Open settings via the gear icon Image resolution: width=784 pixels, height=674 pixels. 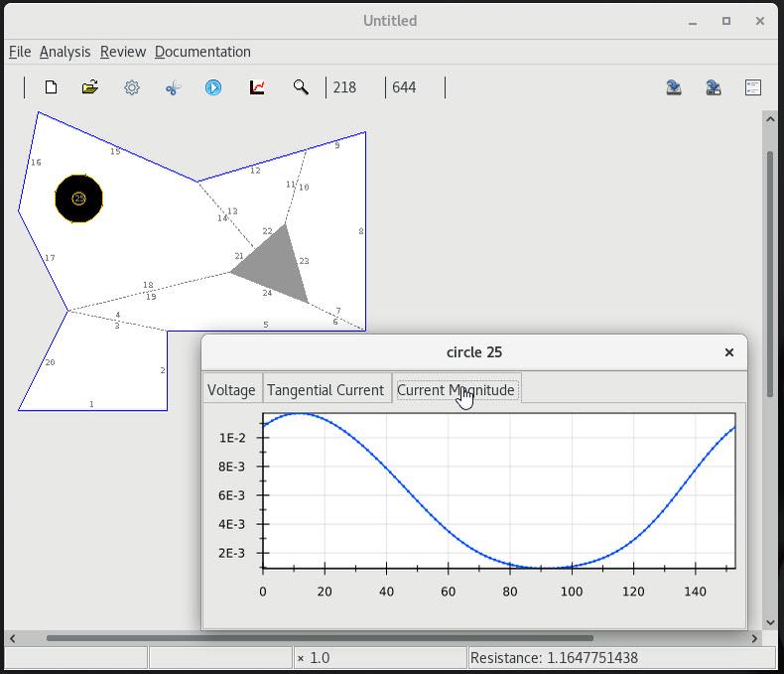(132, 87)
